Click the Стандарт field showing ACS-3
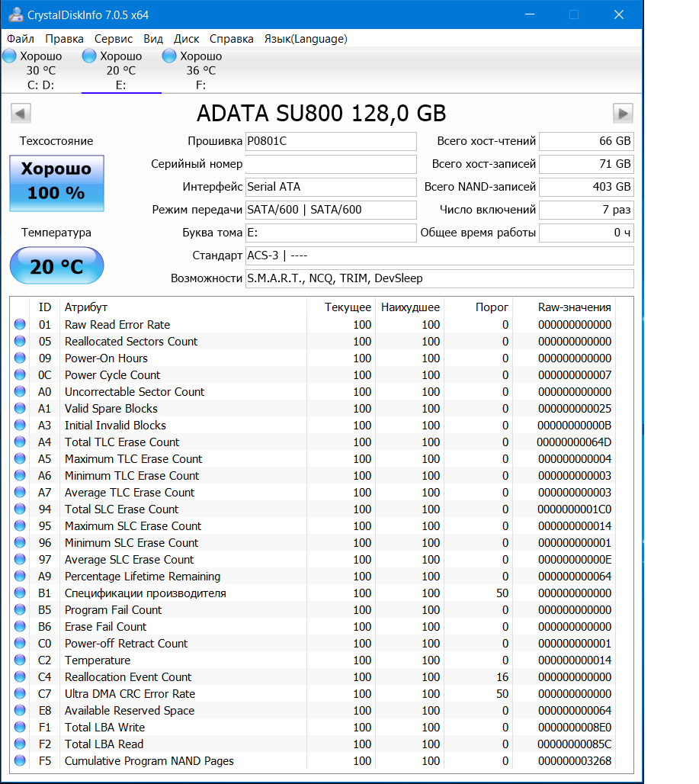Screen dimensions: 699x784 pos(439,255)
